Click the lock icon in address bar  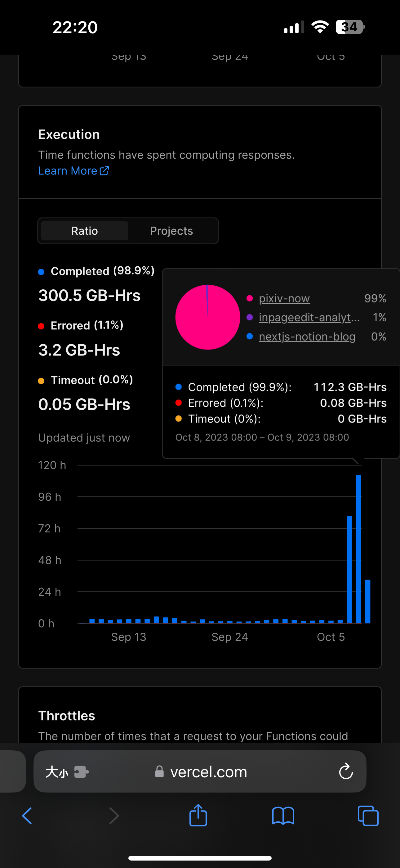[x=160, y=772]
